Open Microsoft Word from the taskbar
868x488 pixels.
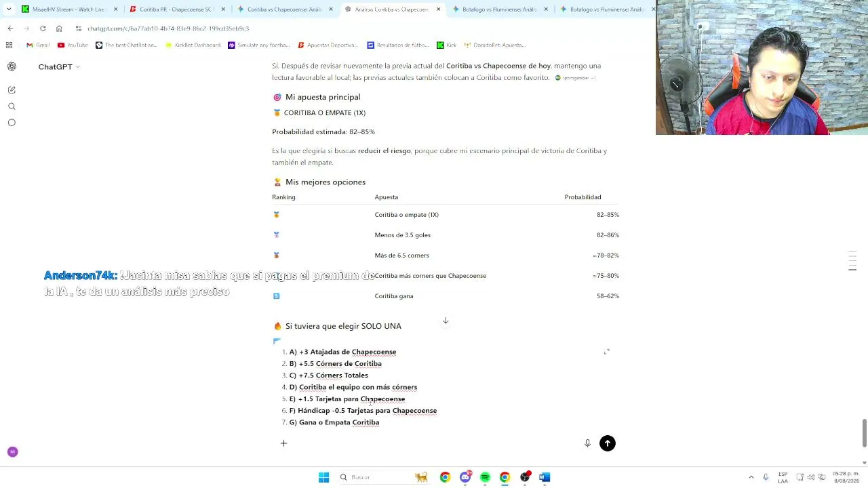[x=545, y=477]
